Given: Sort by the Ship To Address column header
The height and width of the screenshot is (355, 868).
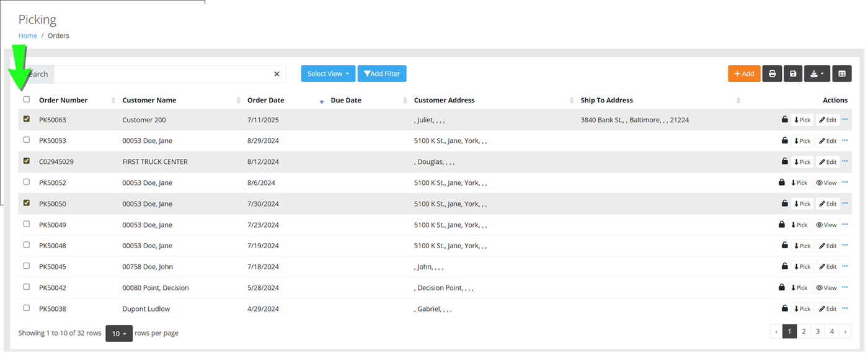Looking at the screenshot, I should (607, 100).
